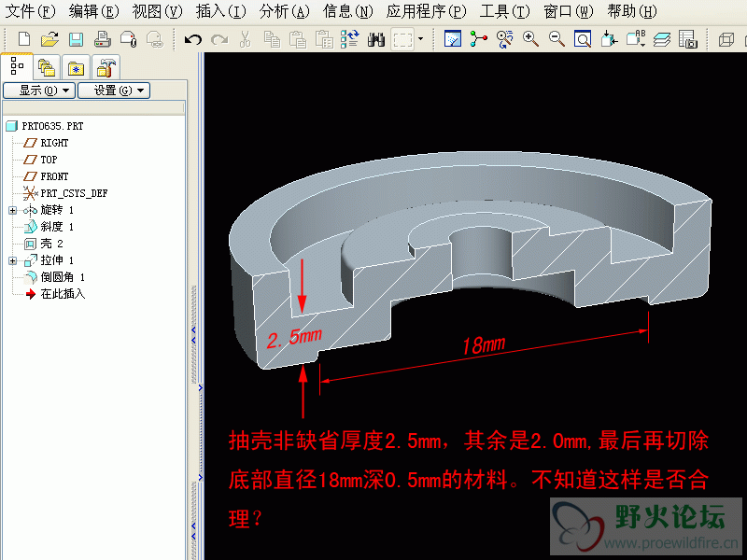Open the 信息(N) menu
The width and height of the screenshot is (747, 560).
[347, 11]
